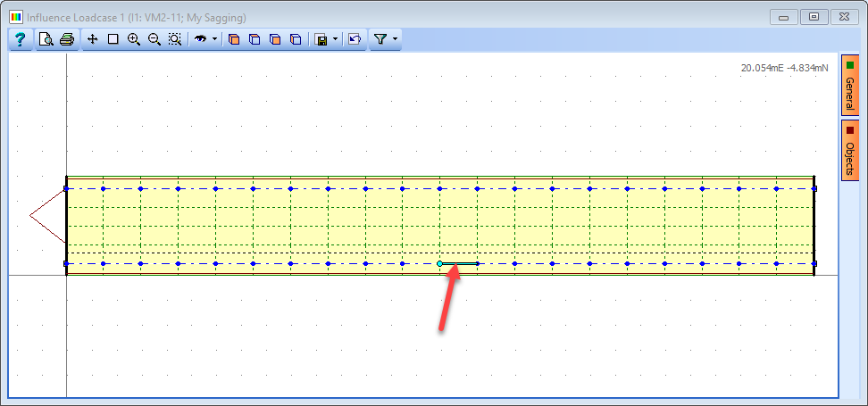Open the General side tab

(850, 85)
